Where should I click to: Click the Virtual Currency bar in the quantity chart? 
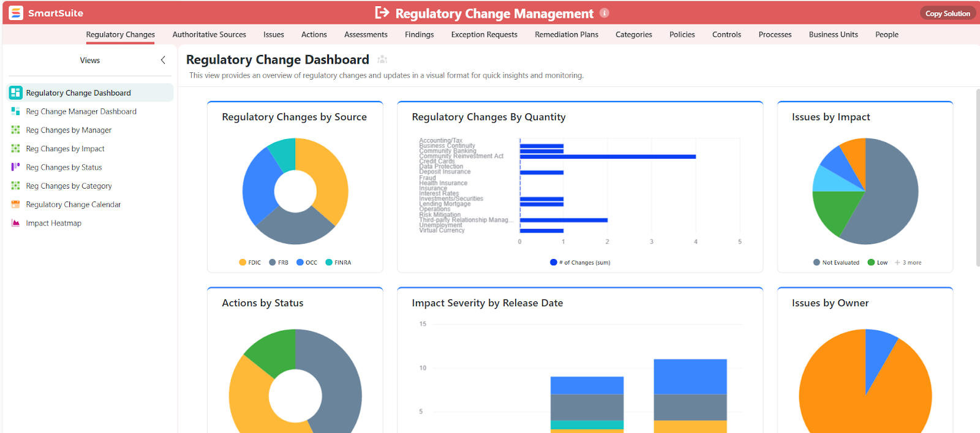pos(541,231)
